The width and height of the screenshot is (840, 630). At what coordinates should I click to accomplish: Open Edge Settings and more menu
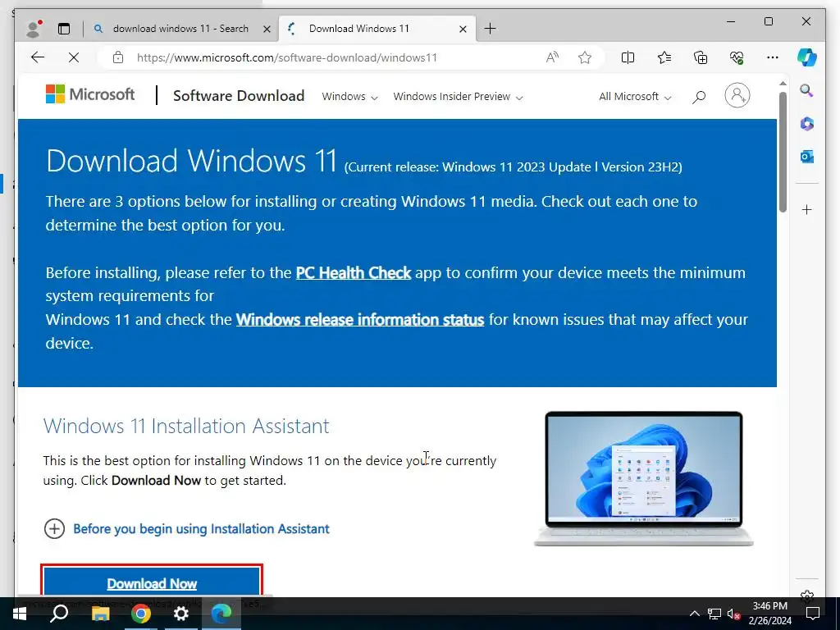pyautogui.click(x=773, y=57)
